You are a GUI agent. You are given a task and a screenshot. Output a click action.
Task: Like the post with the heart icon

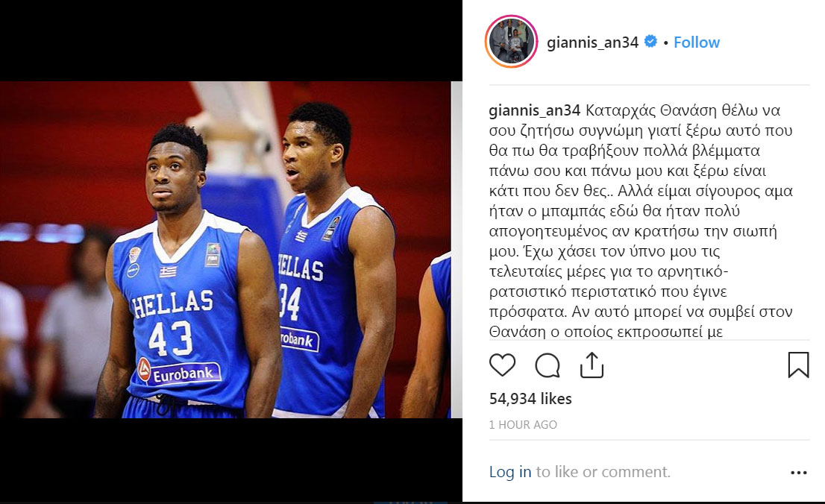[x=502, y=365]
